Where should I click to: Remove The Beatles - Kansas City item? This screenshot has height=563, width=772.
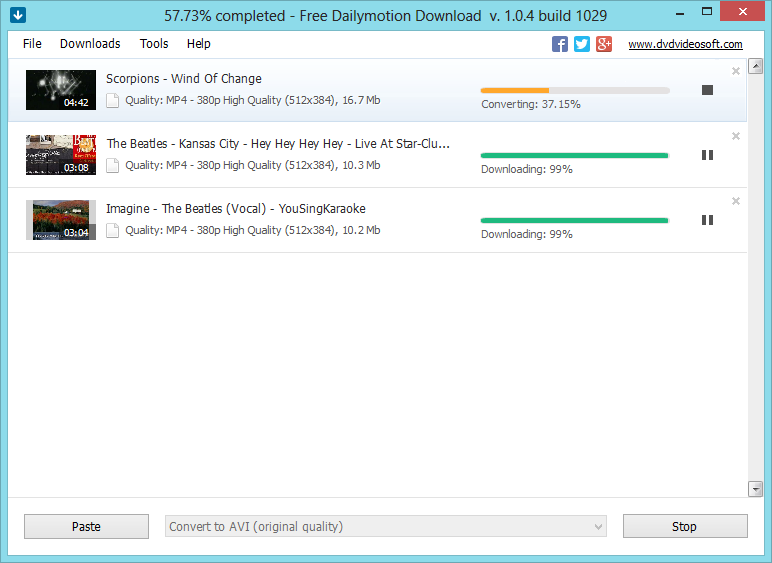pos(736,136)
